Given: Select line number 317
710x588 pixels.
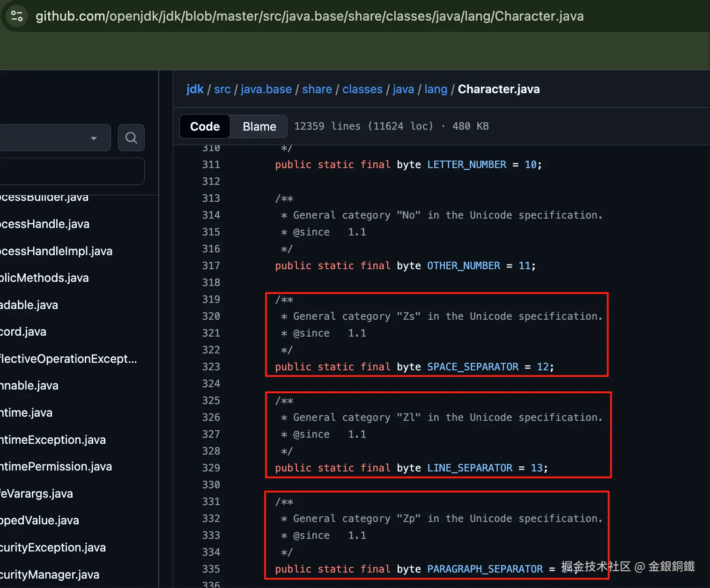Looking at the screenshot, I should (x=211, y=265).
